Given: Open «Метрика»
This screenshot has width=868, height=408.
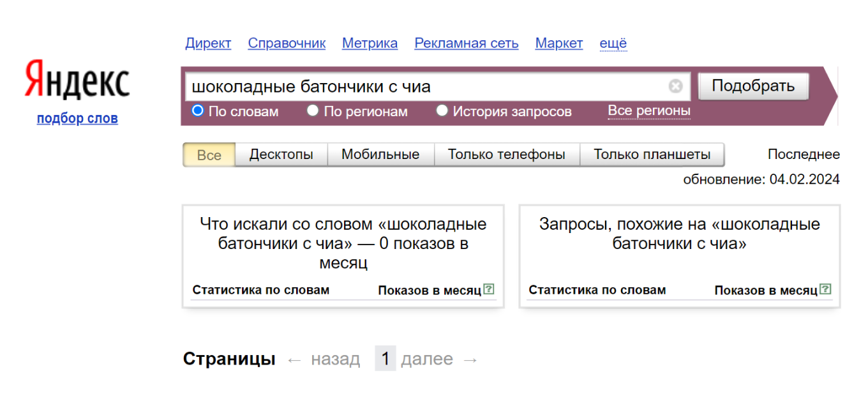Looking at the screenshot, I should tap(370, 43).
